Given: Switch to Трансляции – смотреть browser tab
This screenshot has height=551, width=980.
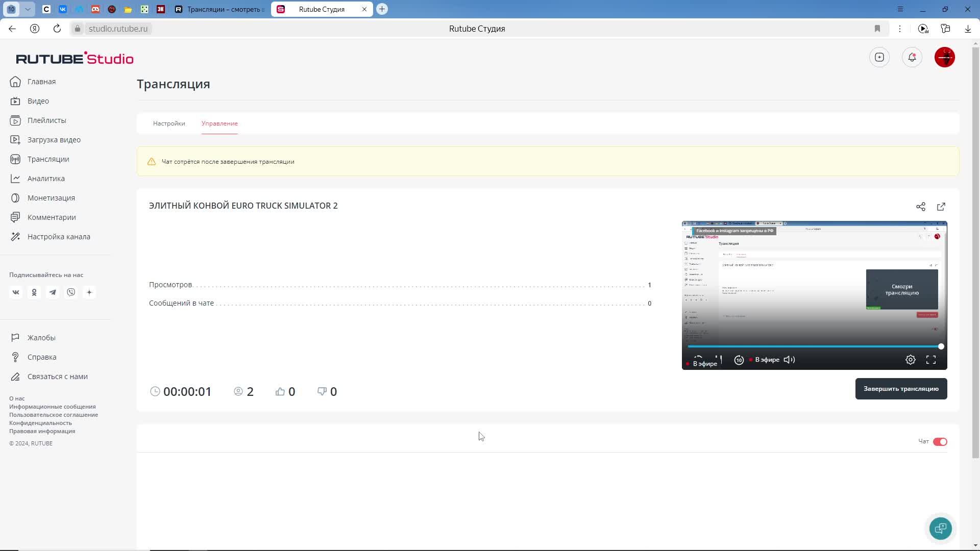Looking at the screenshot, I should click(x=220, y=9).
